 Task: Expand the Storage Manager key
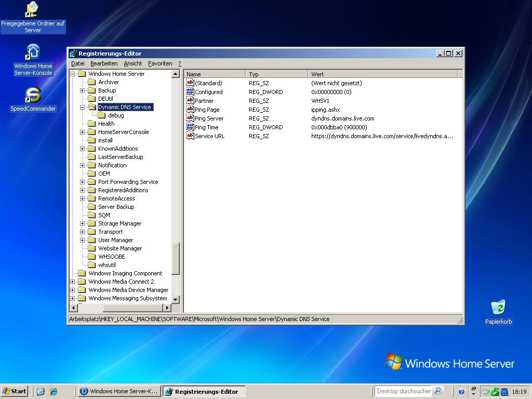pos(82,223)
